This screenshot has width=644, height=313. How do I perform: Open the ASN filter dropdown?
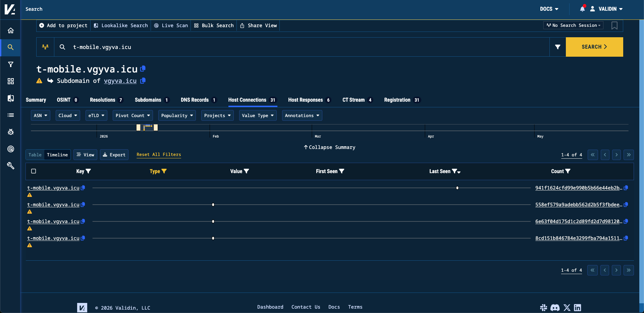coord(41,115)
